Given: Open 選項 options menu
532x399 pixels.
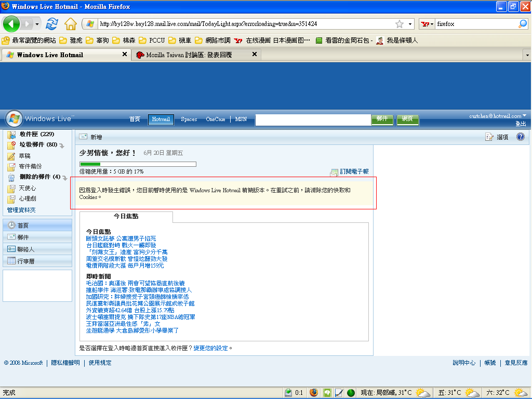Looking at the screenshot, I should click(x=497, y=137).
